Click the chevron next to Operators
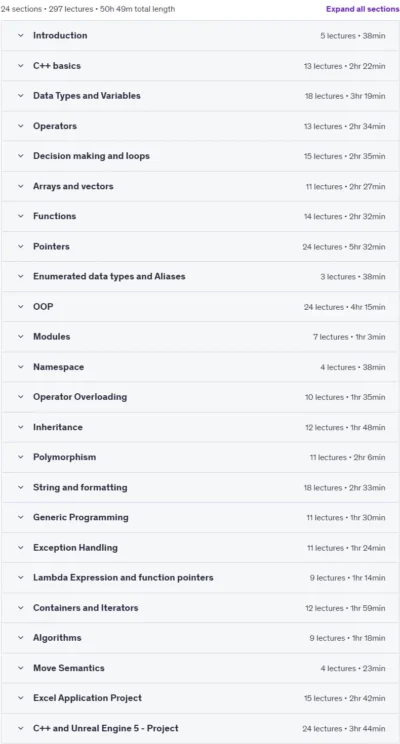 click(20, 126)
